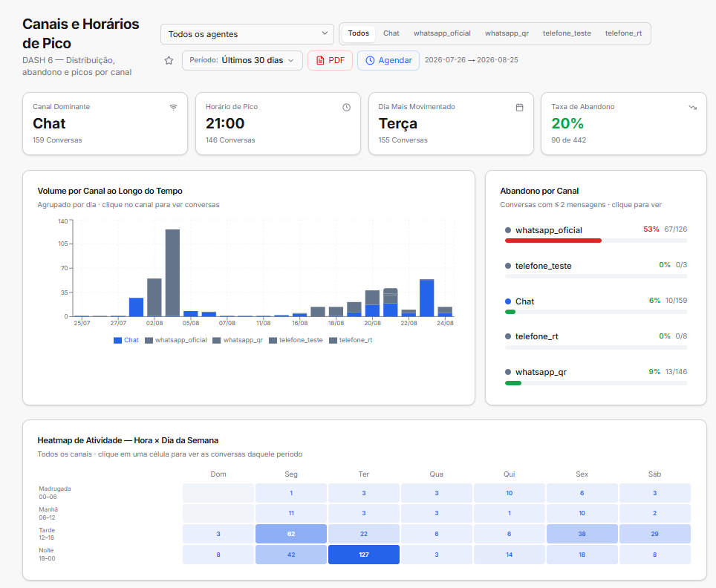Click the date range 2026-07-26 → 2026-08-25 text
This screenshot has height=588, width=716.
click(471, 60)
